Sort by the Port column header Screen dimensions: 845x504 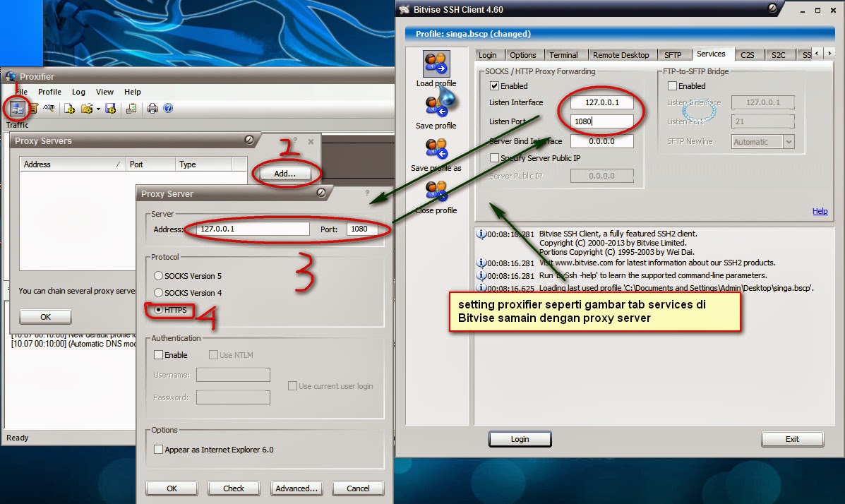pyautogui.click(x=150, y=164)
